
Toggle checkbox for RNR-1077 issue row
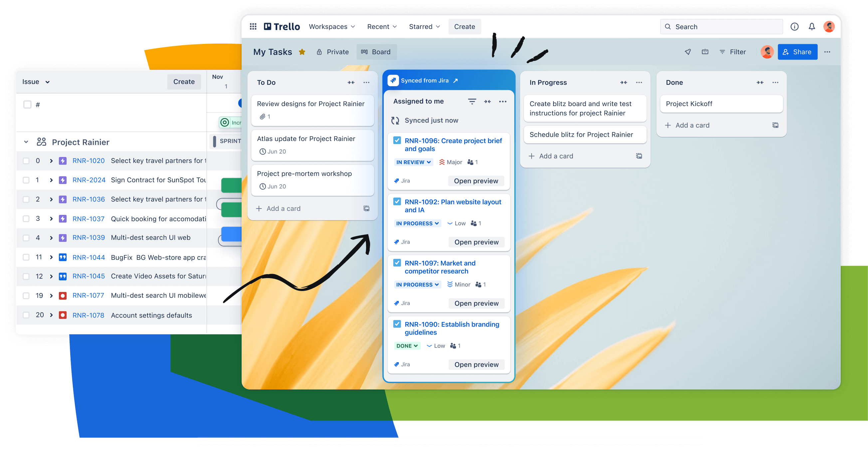tap(26, 295)
